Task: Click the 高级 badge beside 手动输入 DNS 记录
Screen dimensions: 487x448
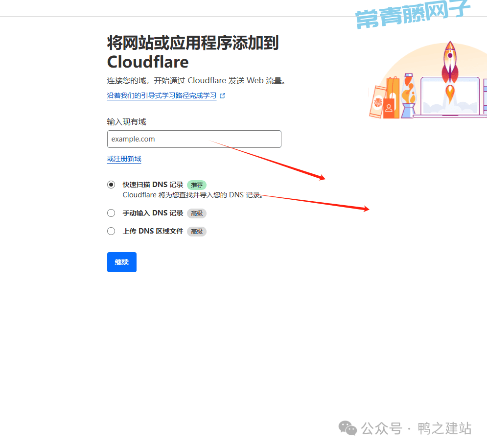Action: [197, 213]
